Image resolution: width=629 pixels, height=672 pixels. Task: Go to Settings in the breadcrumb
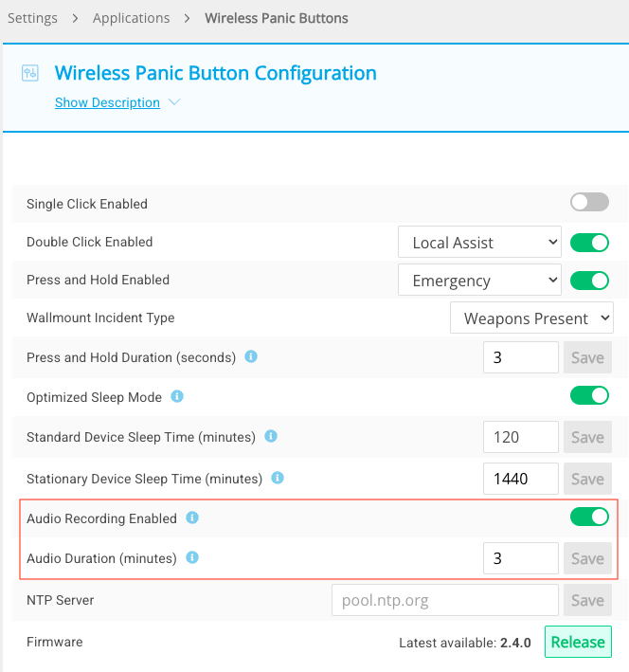pos(32,18)
